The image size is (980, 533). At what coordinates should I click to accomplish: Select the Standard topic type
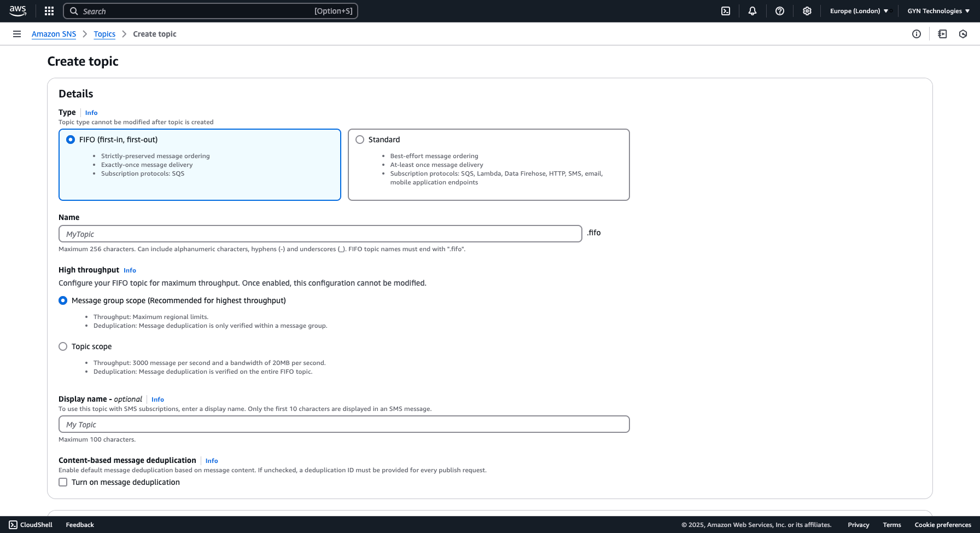click(x=360, y=140)
